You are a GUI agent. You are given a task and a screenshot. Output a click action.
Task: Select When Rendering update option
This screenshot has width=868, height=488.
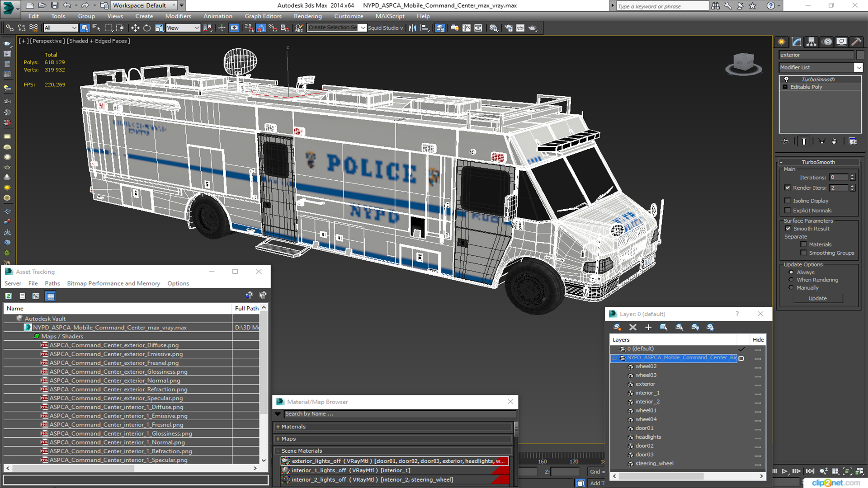[x=791, y=280]
